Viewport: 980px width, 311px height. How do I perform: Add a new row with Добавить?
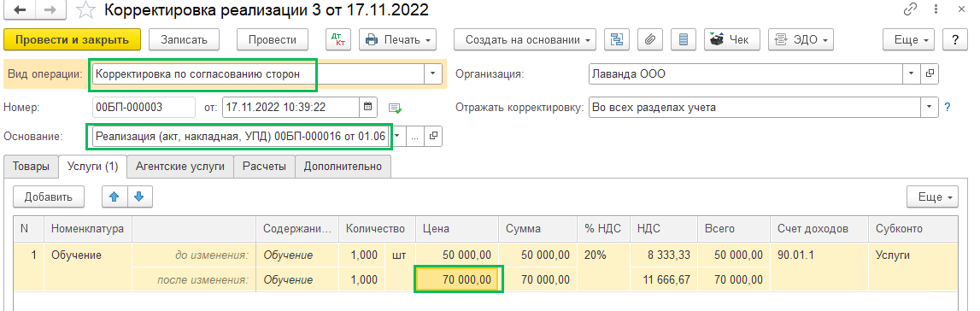coord(49,197)
